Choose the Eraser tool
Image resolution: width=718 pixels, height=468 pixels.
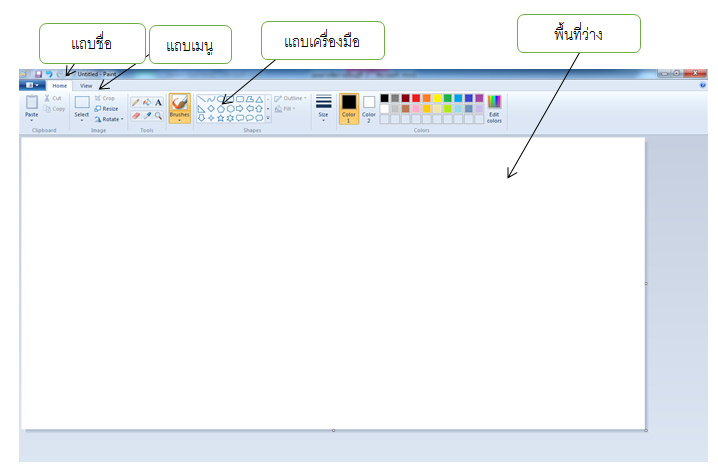click(x=135, y=116)
